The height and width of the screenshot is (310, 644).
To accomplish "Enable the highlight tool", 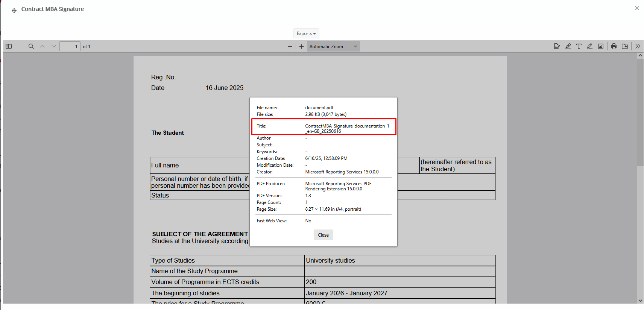I will click(x=568, y=46).
